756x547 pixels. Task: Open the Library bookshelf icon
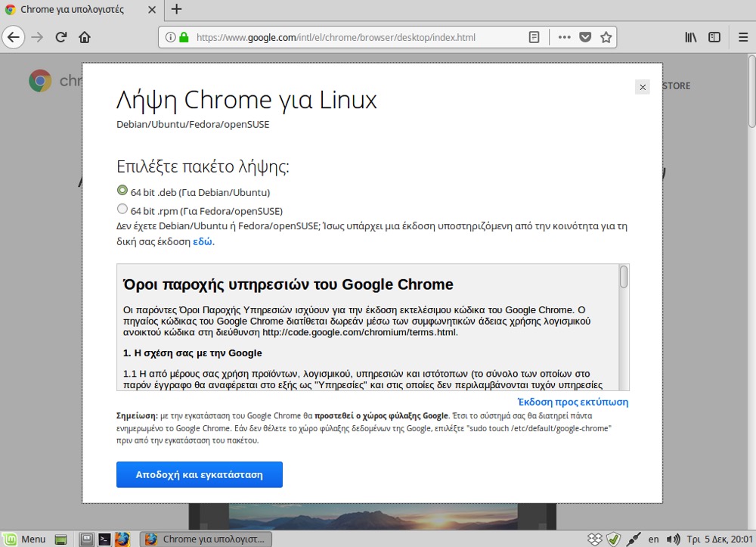pyautogui.click(x=691, y=37)
